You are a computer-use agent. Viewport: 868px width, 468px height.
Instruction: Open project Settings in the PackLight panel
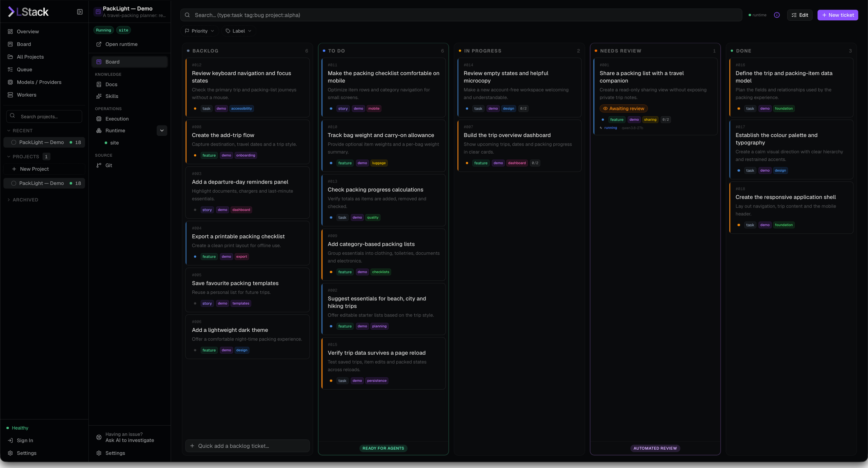click(x=115, y=453)
